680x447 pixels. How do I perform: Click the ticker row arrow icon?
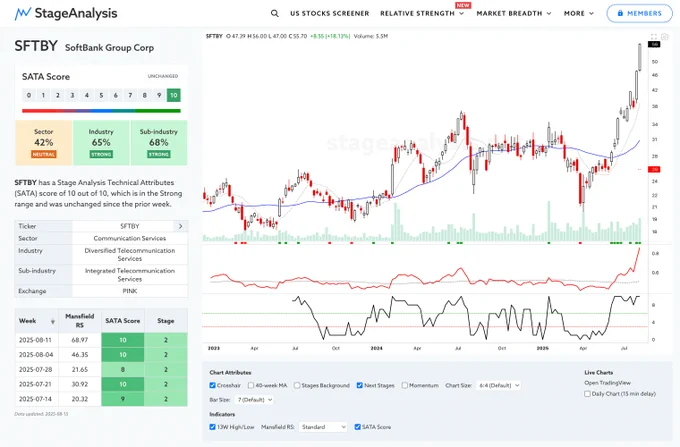[x=180, y=226]
